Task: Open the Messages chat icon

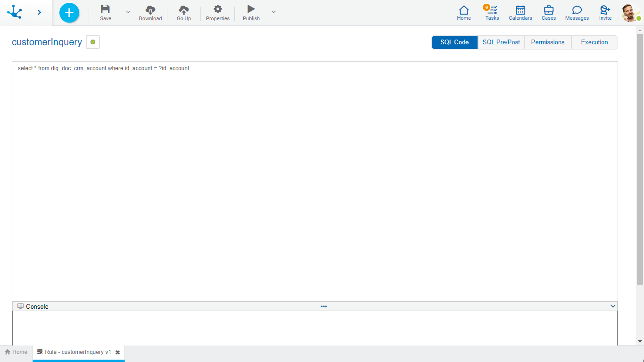Action: click(577, 10)
